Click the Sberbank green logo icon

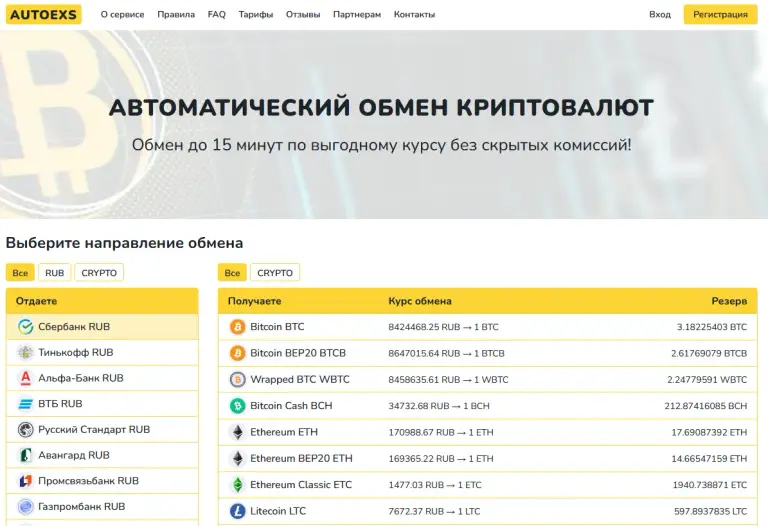click(25, 327)
